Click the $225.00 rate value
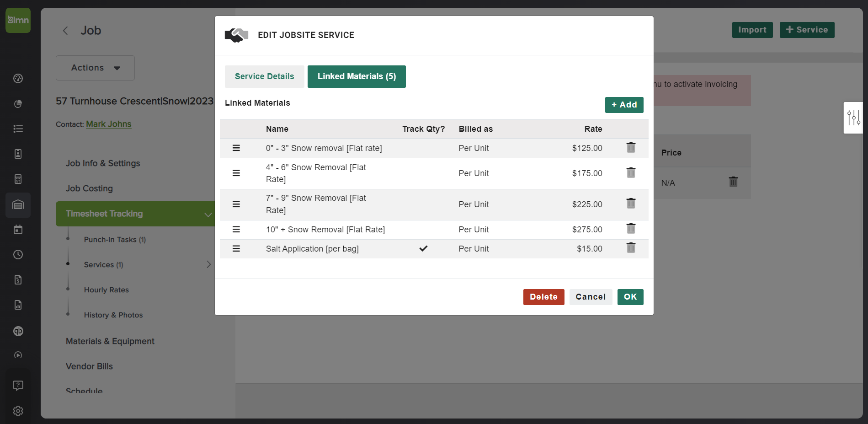868x424 pixels. (x=587, y=204)
